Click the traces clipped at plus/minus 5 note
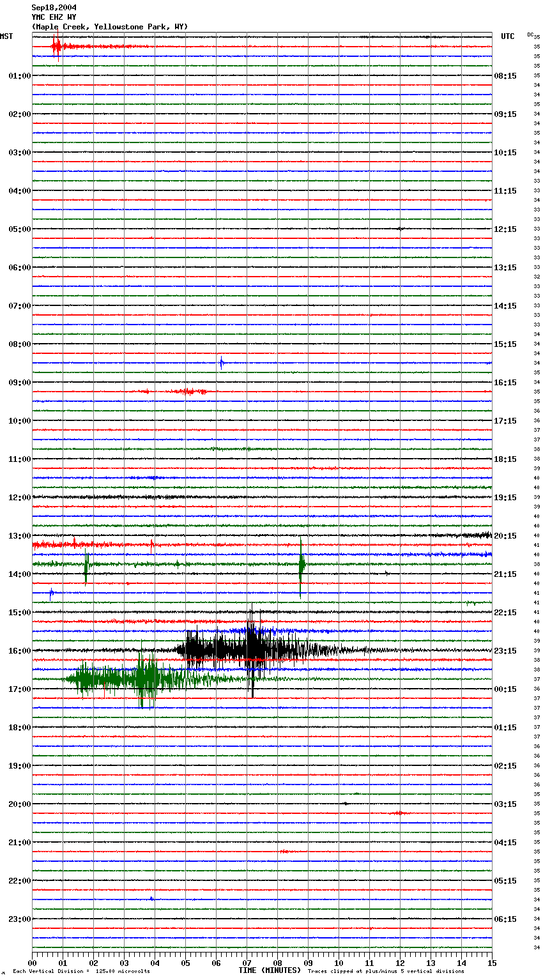This screenshot has width=543, height=980. click(x=386, y=971)
